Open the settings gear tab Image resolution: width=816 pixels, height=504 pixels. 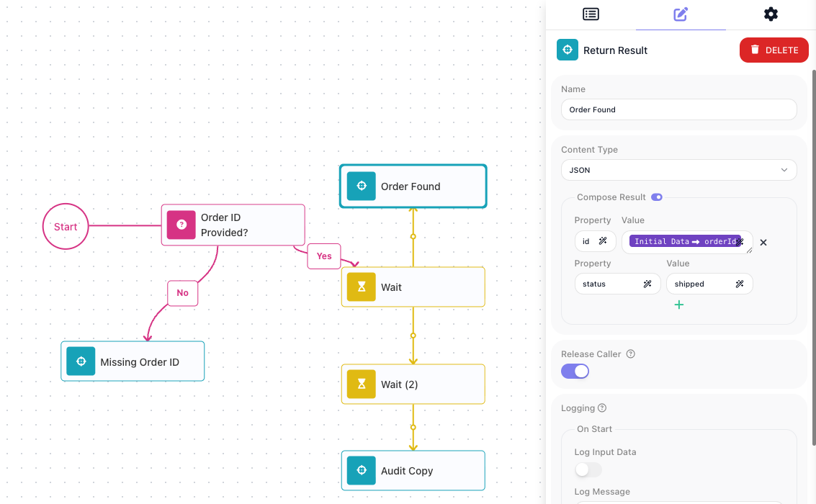pos(771,14)
